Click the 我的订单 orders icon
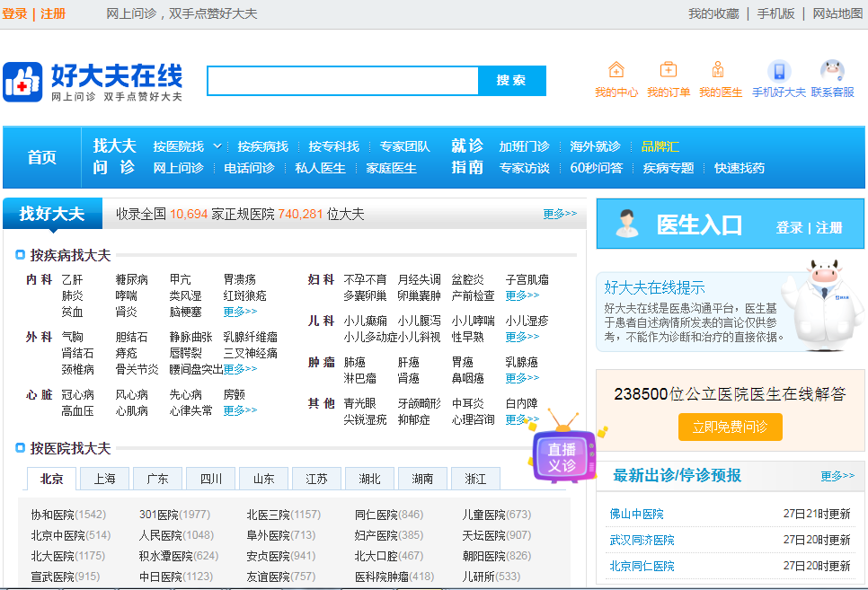Image resolution: width=868 pixels, height=590 pixels. [x=668, y=70]
